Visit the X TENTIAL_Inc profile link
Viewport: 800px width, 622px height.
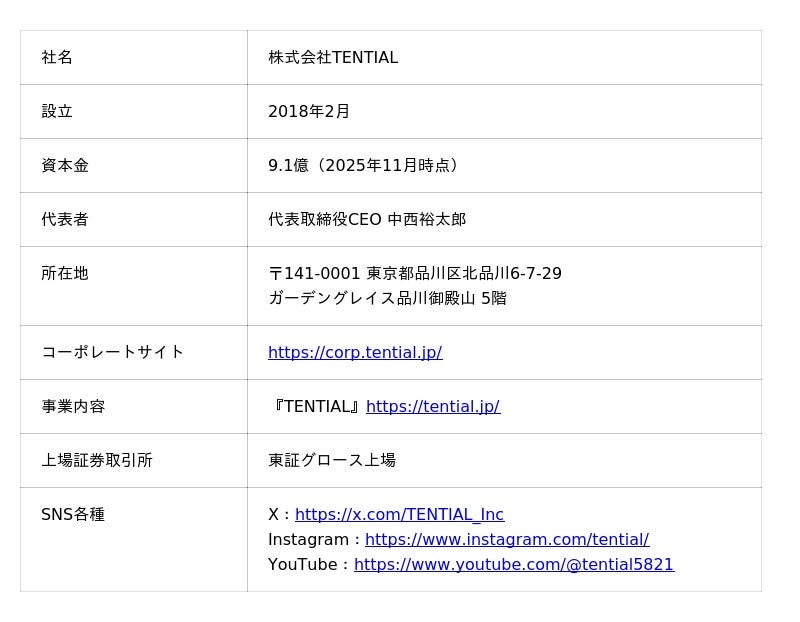pyautogui.click(x=399, y=514)
